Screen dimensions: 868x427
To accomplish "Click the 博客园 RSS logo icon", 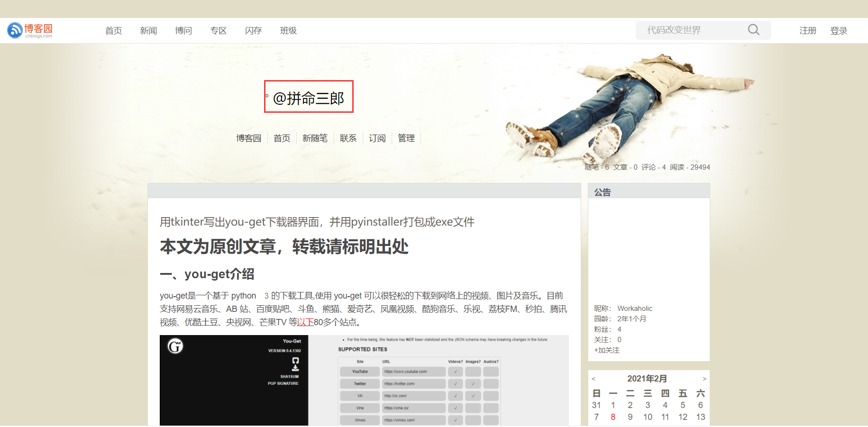I will pyautogui.click(x=15, y=30).
